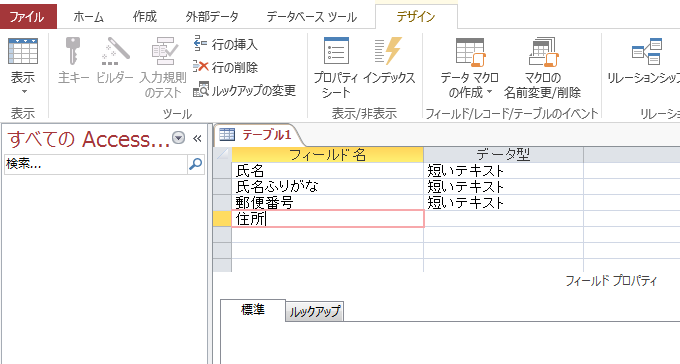Click 行の挿入 to insert a row

(226, 44)
